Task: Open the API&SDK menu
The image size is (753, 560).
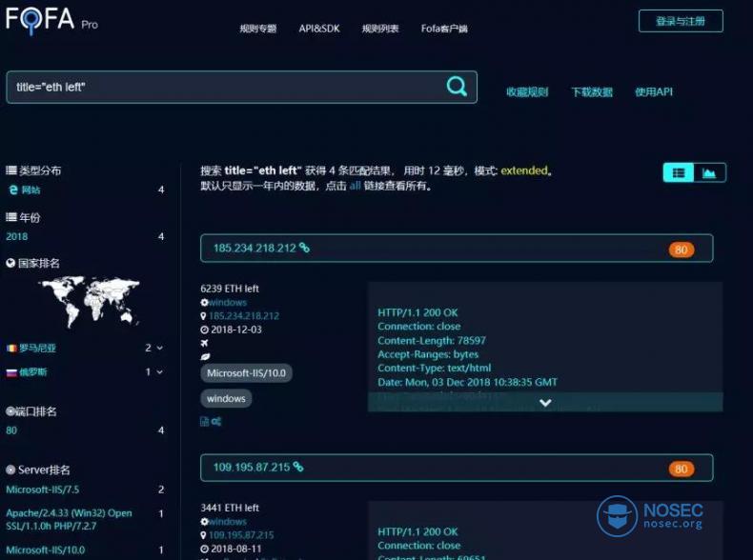Action: coord(319,29)
